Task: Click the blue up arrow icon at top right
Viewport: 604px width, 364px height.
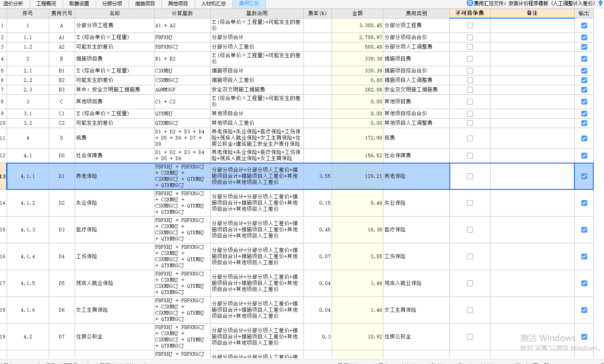Action: pyautogui.click(x=600, y=3)
